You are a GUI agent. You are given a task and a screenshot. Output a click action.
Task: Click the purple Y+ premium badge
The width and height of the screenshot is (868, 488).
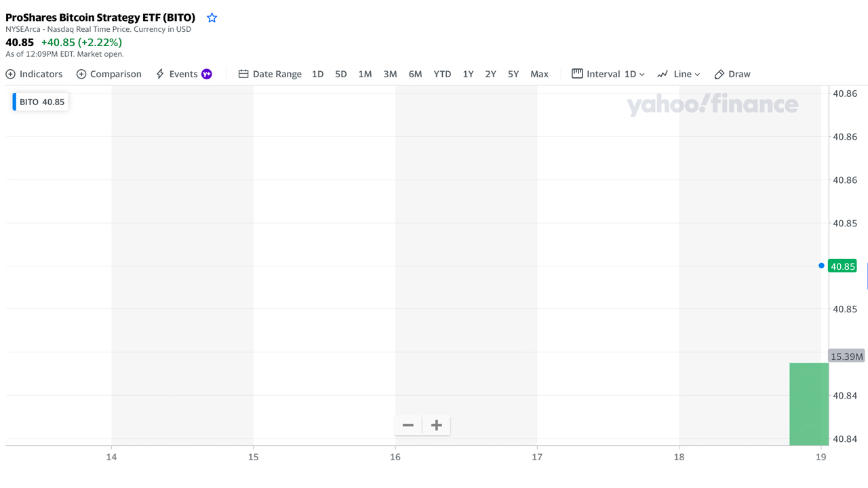point(207,74)
